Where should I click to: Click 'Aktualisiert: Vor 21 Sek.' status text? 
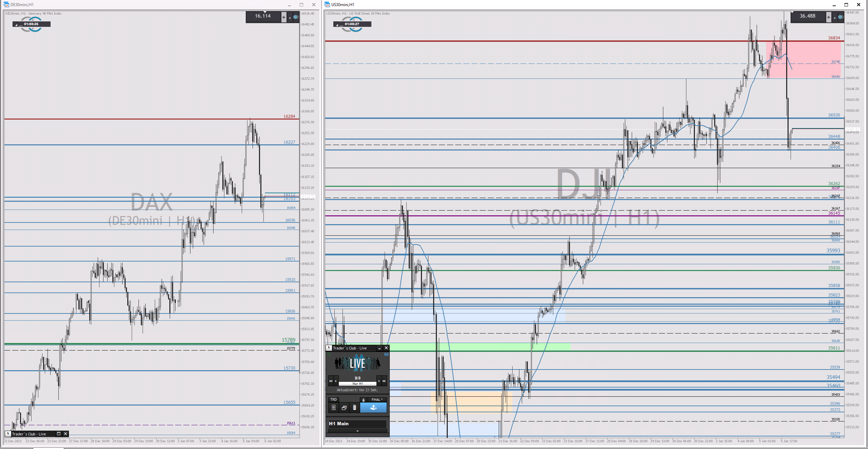357,390
